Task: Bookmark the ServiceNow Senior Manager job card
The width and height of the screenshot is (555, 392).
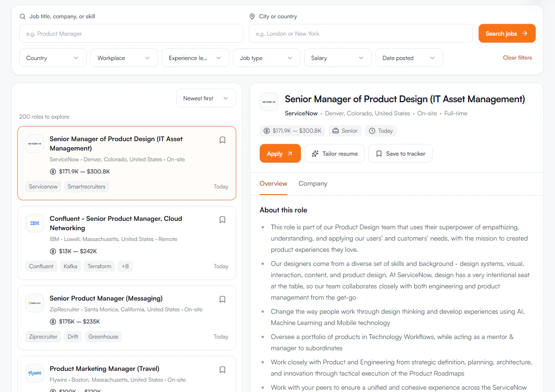Action: pyautogui.click(x=222, y=140)
